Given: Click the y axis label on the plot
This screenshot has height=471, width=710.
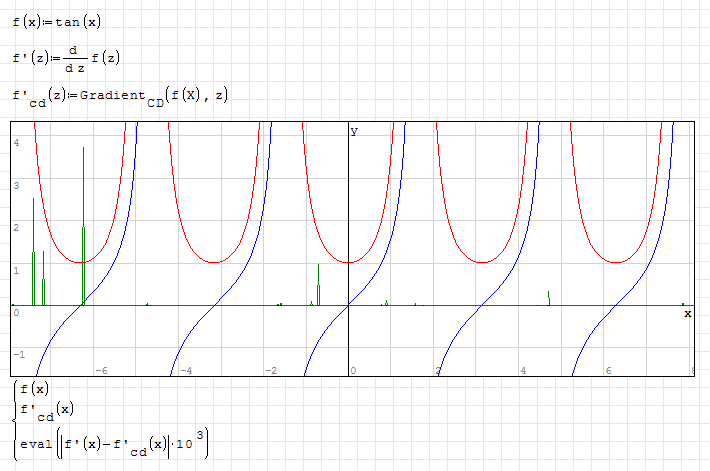Looking at the screenshot, I should [x=354, y=130].
